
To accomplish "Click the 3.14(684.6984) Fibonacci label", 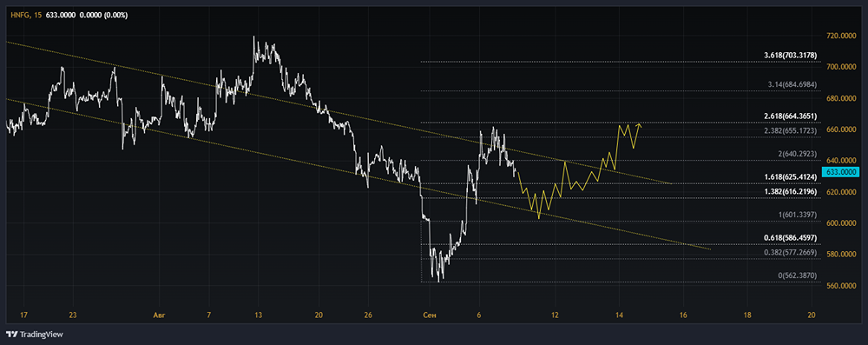I will tap(792, 84).
